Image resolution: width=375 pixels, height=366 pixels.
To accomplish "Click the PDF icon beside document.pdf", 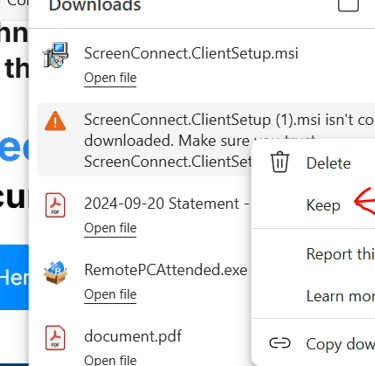I will [x=55, y=338].
